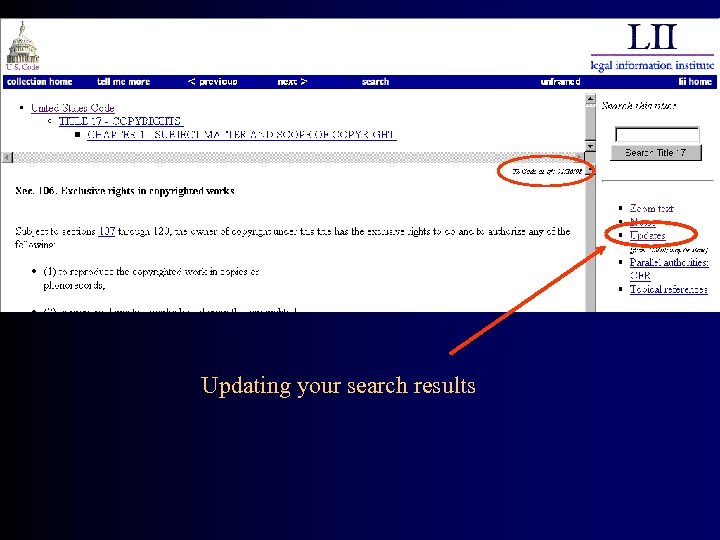Open the Chapter 1 Subject Matter link
This screenshot has width=720, height=540.
242,135
